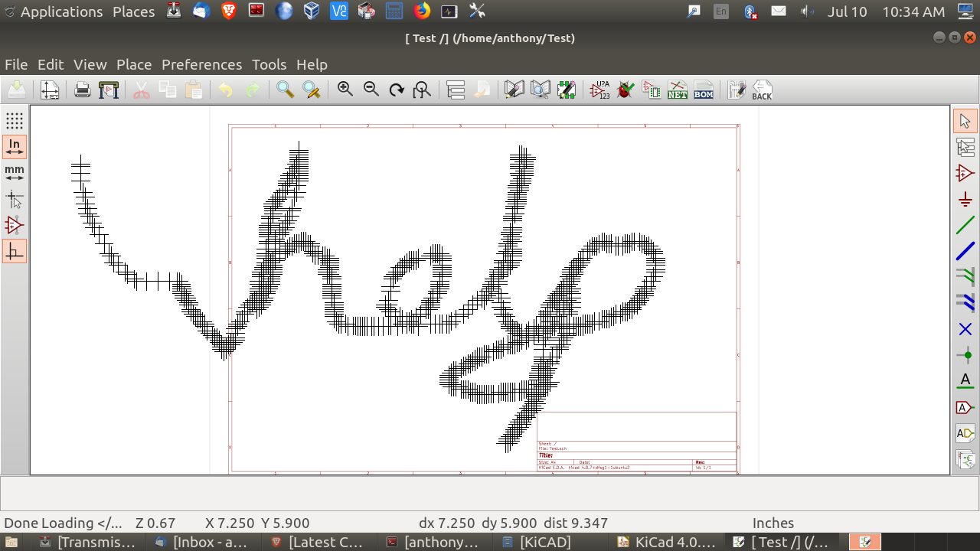Toggle horizontal/vertical wire orientation
The height and width of the screenshot is (551, 980).
coord(15,251)
